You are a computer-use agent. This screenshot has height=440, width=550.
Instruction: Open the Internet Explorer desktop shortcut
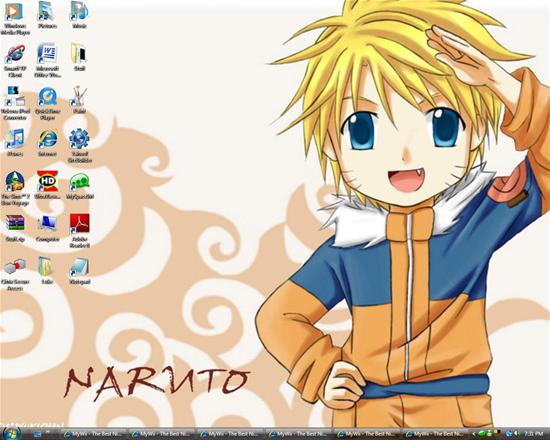point(47,142)
